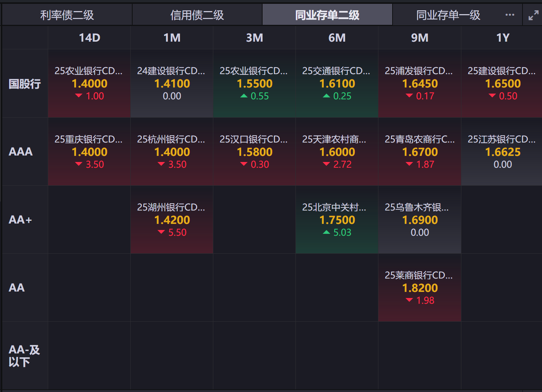Select the 25交通银行CD 6M cell
This screenshot has height=392, width=542.
pos(337,83)
